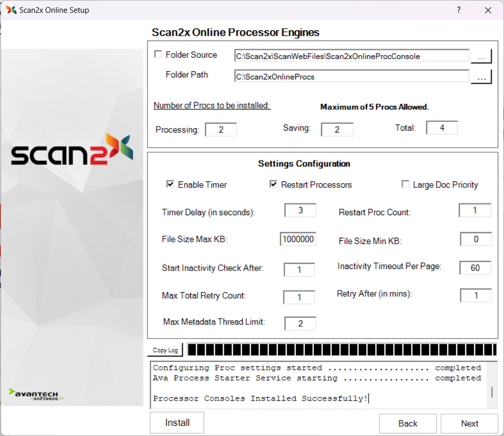504x436 pixels.
Task: Click the Scan2x app icon in title bar
Action: tap(11, 10)
